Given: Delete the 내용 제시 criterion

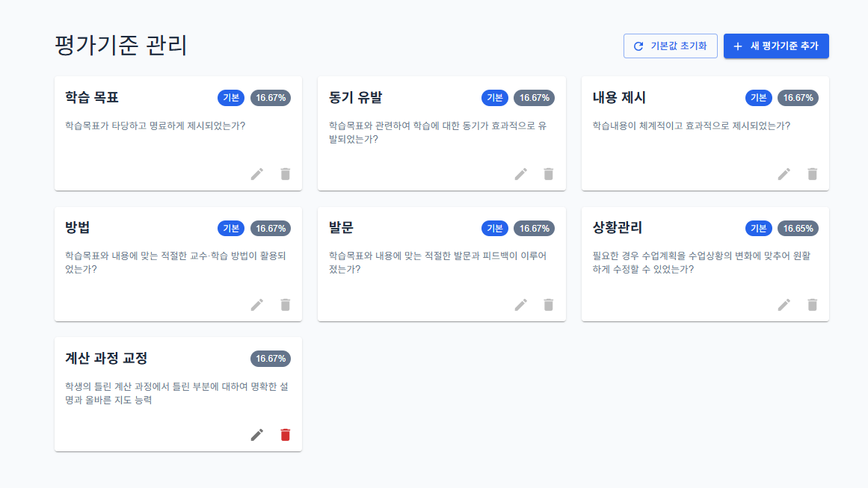Looking at the screenshot, I should pyautogui.click(x=813, y=174).
